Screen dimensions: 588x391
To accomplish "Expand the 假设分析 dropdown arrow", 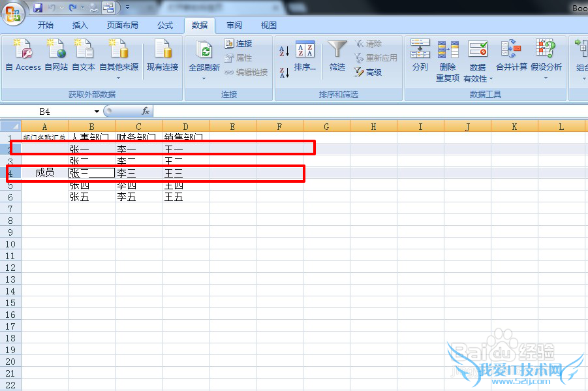I will click(546, 78).
